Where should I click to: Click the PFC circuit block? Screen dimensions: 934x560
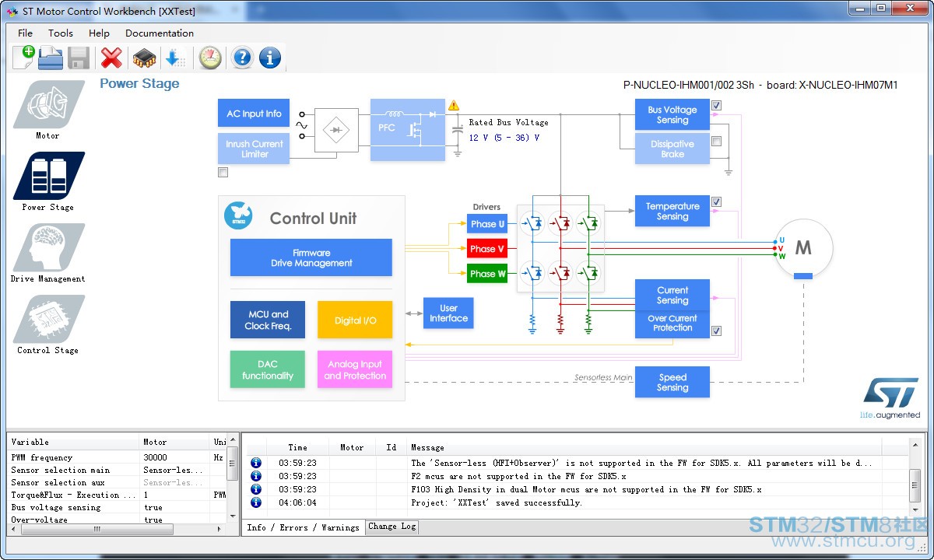click(x=408, y=130)
